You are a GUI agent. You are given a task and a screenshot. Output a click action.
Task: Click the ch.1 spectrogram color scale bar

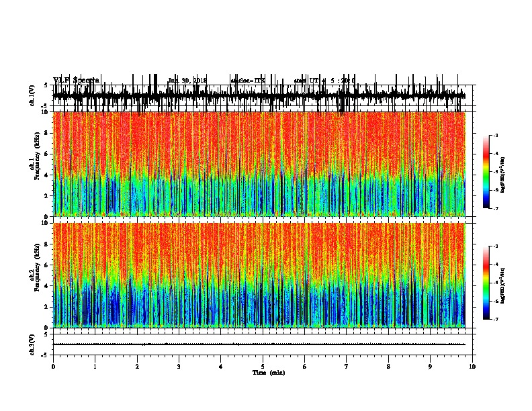486,172
